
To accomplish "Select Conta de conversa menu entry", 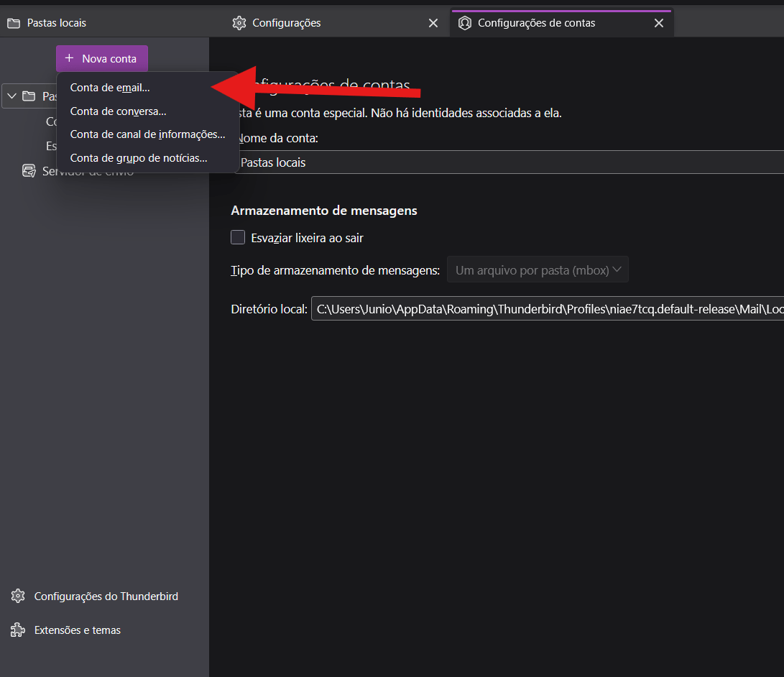I will click(118, 111).
